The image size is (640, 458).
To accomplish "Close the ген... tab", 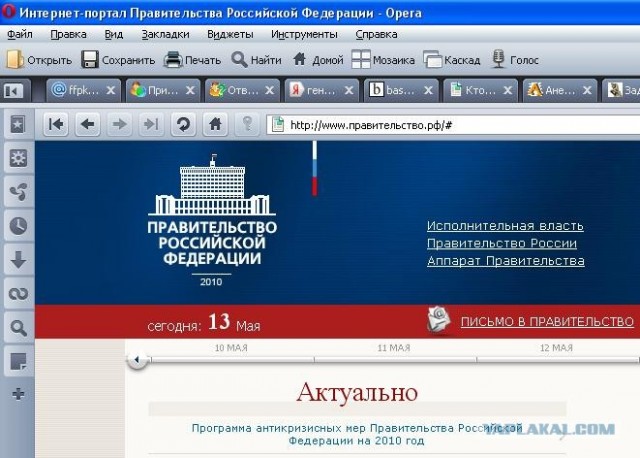I will pyautogui.click(x=349, y=90).
